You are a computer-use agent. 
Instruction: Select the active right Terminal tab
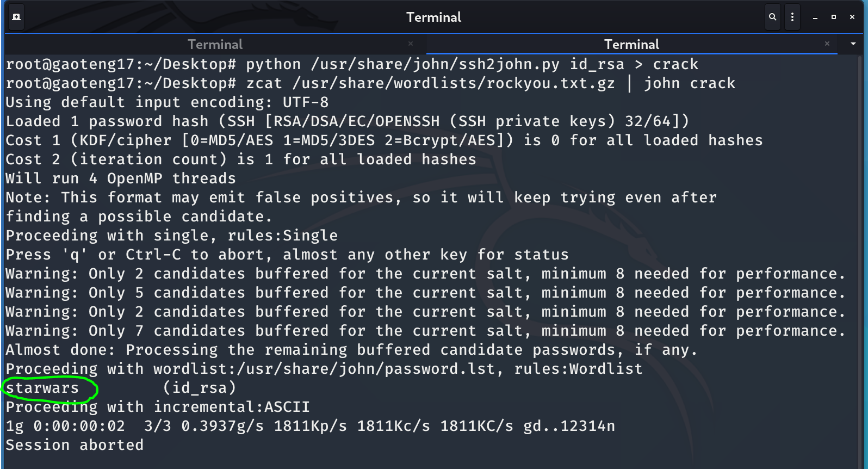pos(631,44)
